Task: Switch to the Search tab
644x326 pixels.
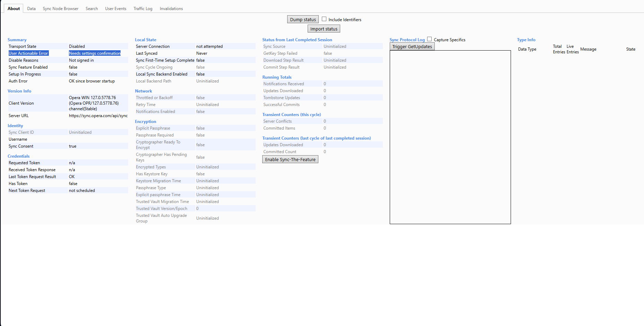Action: point(91,8)
